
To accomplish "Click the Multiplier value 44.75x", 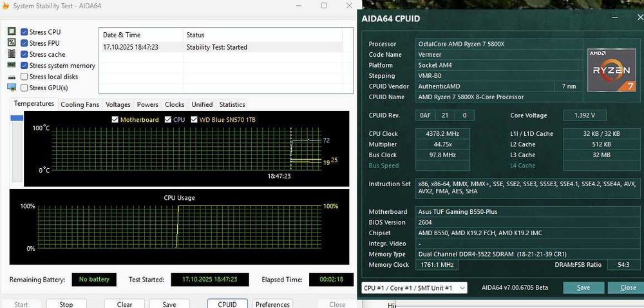I will [x=443, y=144].
